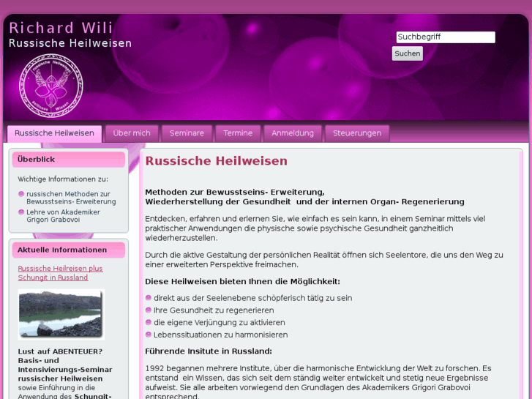Go to the Termine tab
532x399 pixels.
pyautogui.click(x=238, y=133)
